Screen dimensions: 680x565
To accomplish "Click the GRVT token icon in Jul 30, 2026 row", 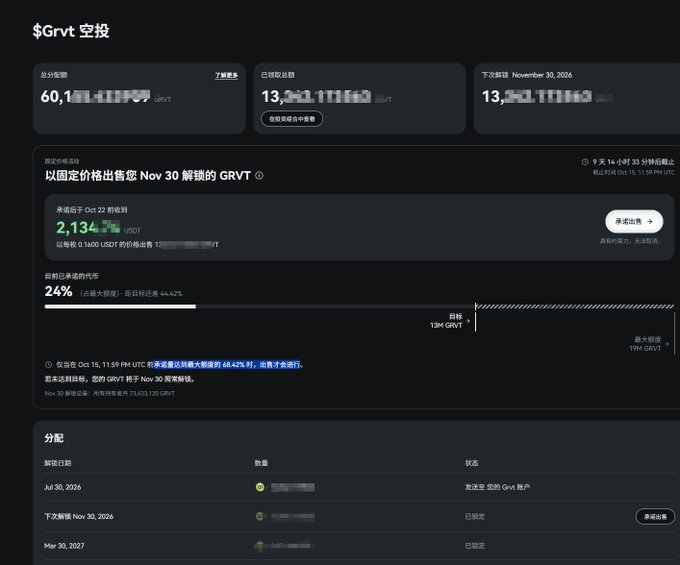I will pos(260,487).
